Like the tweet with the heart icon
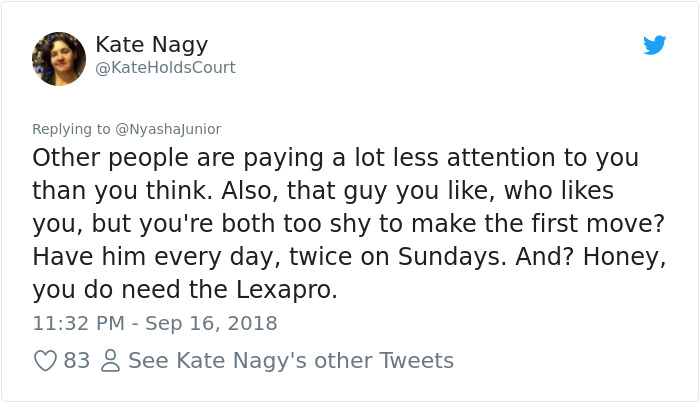This screenshot has height=403, width=700. coord(46,361)
